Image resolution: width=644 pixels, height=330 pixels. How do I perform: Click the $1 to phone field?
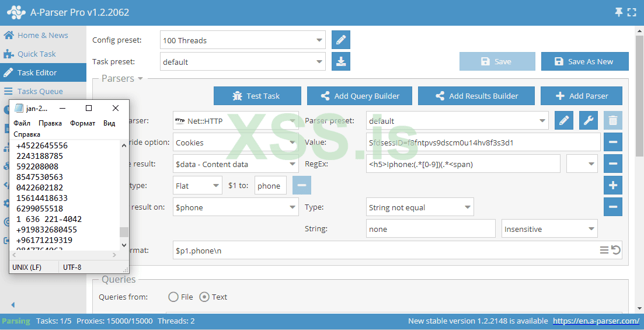(x=270, y=186)
